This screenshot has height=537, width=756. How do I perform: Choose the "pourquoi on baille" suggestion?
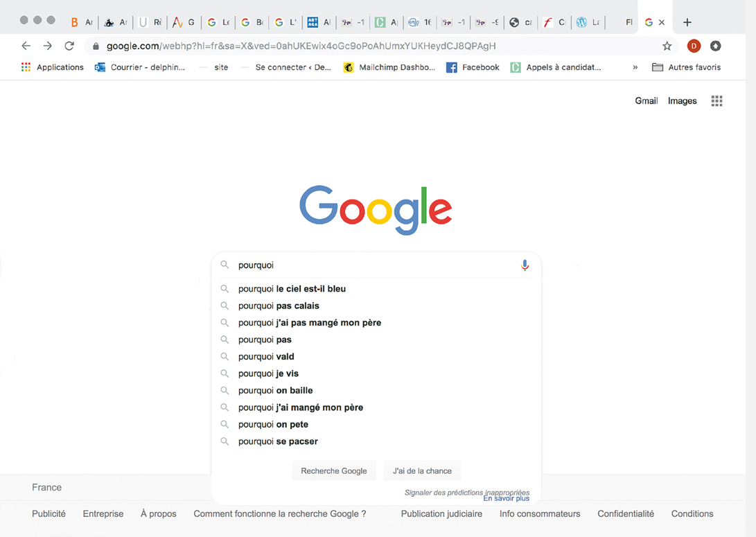point(275,391)
